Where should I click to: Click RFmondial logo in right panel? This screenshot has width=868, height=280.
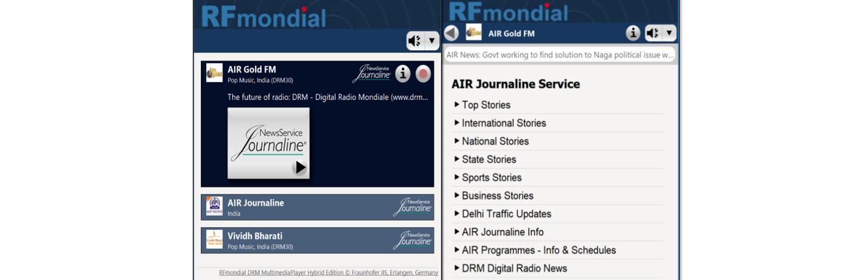coord(507,11)
